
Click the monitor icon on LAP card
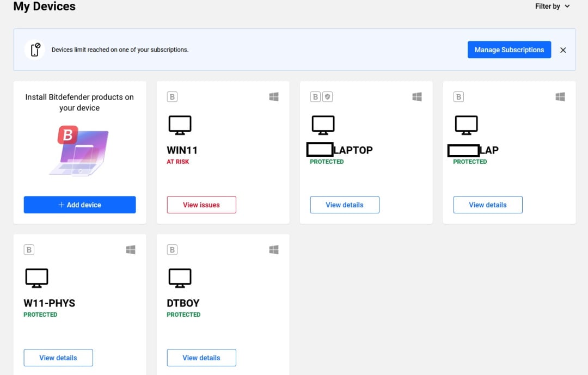pyautogui.click(x=467, y=125)
